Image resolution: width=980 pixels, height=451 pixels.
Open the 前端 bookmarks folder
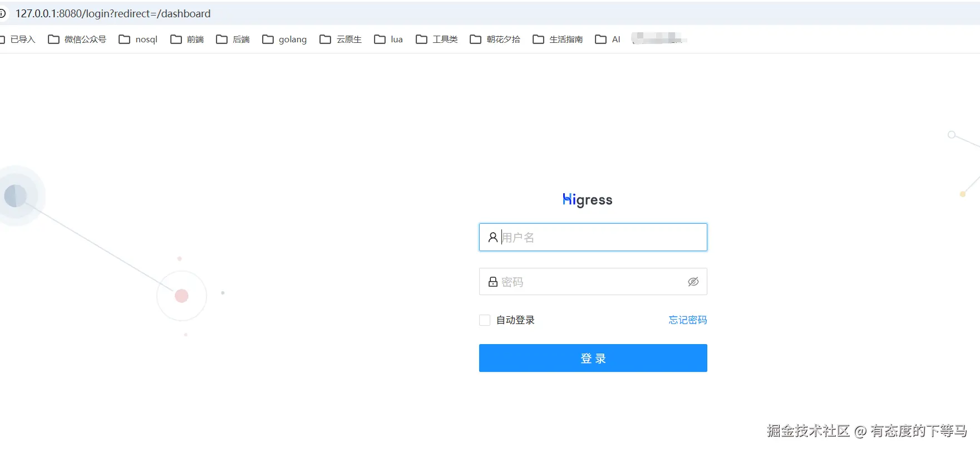[x=187, y=40]
